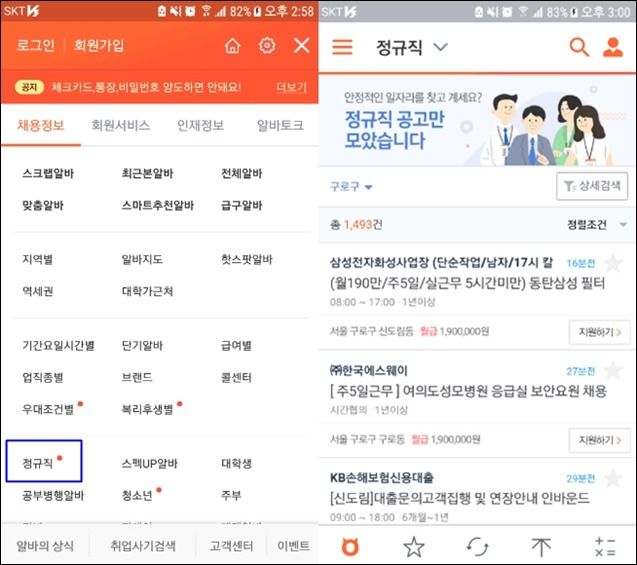
Task: Open 알바의 상식 in the footer
Action: [45, 546]
